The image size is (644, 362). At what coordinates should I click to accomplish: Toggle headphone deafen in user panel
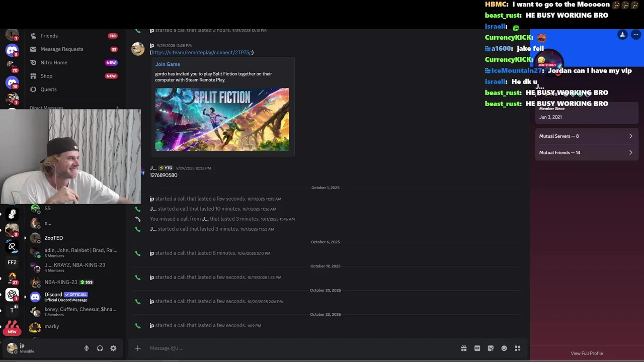coord(100,348)
